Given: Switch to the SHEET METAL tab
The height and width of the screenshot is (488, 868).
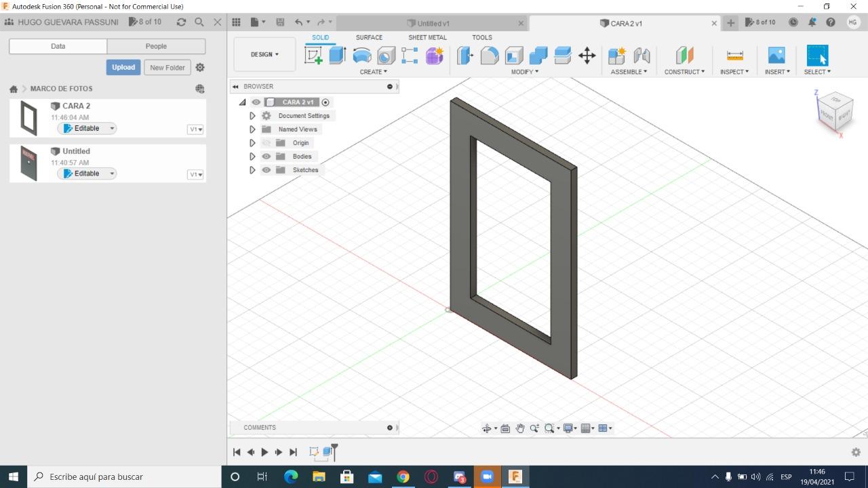Looking at the screenshot, I should [427, 38].
